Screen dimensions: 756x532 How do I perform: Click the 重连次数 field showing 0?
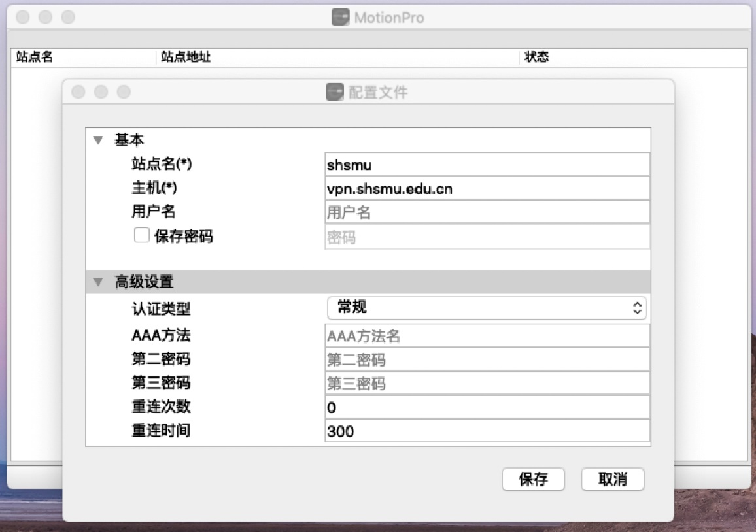click(487, 407)
